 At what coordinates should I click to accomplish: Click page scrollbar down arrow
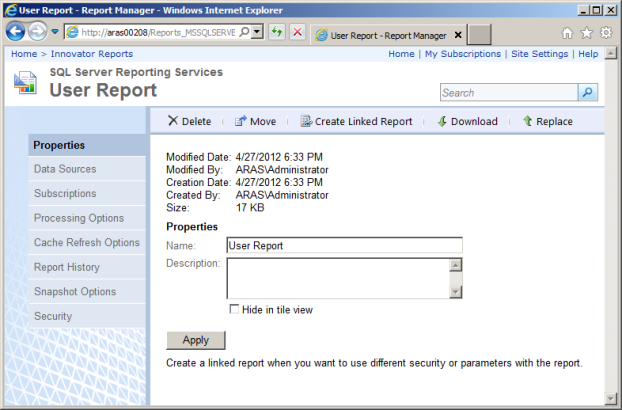point(610,399)
